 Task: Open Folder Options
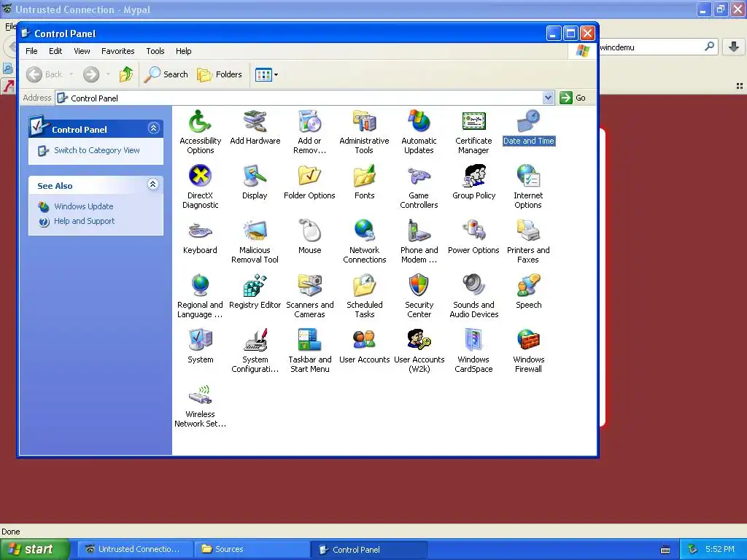(309, 176)
